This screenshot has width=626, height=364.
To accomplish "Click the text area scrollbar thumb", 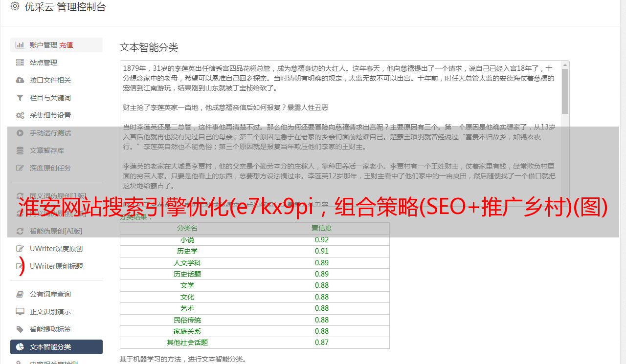I will [x=565, y=91].
